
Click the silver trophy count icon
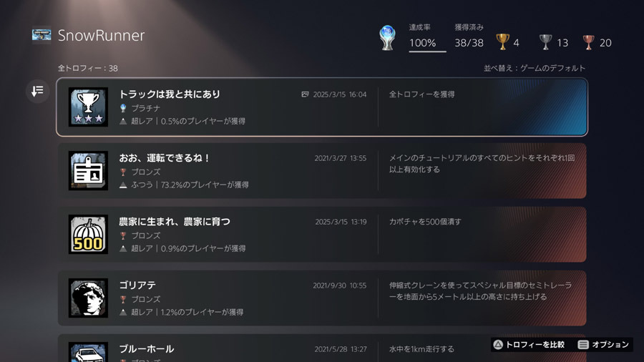[545, 42]
